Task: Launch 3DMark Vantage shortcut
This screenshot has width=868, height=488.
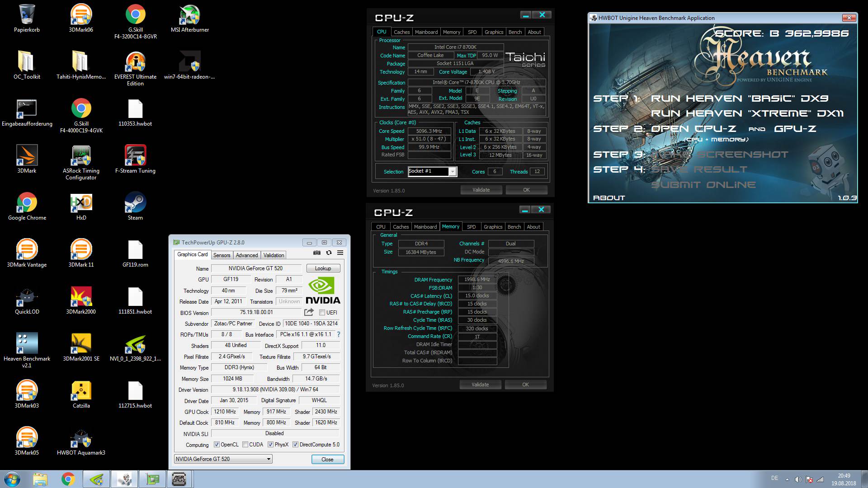Action: [27, 253]
